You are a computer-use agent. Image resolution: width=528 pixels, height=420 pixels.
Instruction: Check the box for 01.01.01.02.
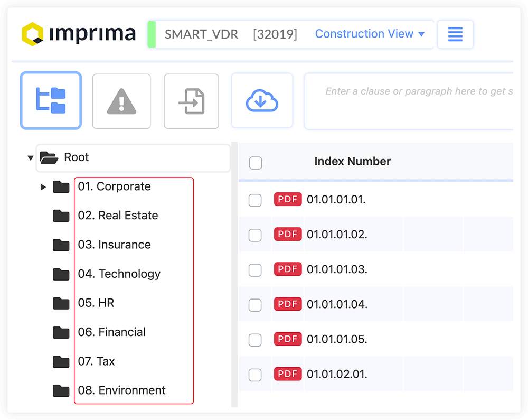pyautogui.click(x=255, y=235)
